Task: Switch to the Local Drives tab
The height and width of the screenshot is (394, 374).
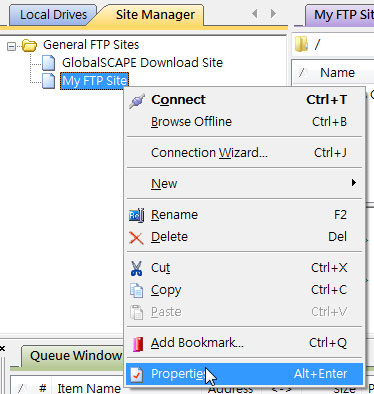Action: 53,15
